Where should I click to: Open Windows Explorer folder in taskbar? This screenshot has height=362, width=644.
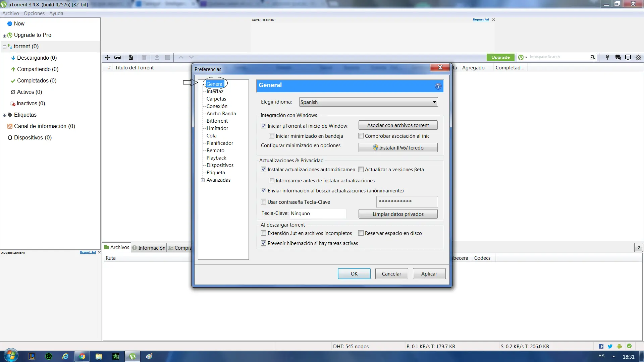[x=99, y=356]
